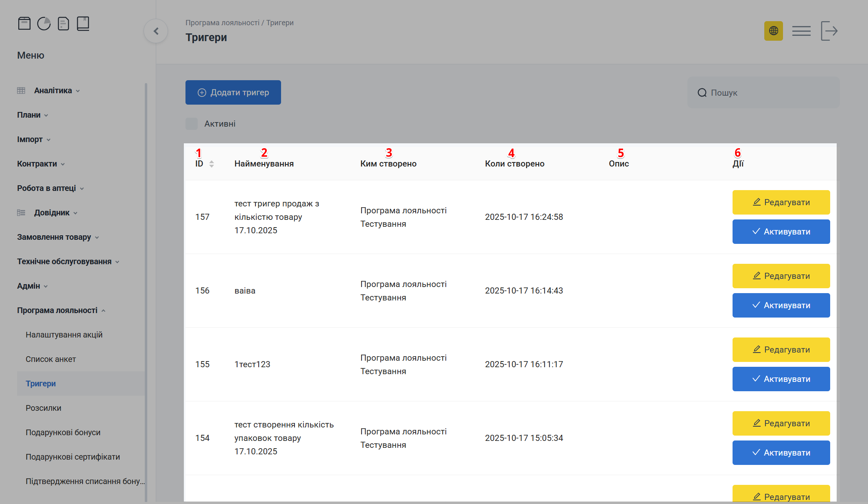Open the book icon in sidebar header
This screenshot has height=504, width=868.
[83, 24]
